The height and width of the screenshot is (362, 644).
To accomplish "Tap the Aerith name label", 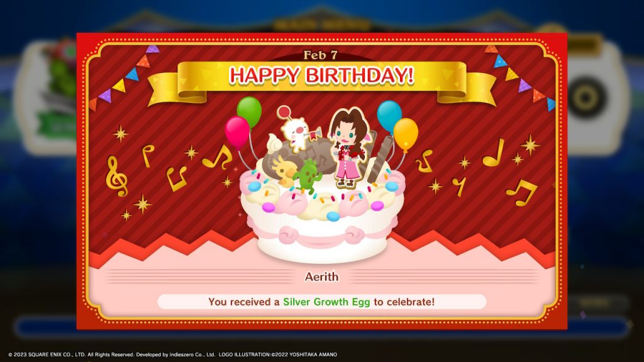I will (321, 277).
